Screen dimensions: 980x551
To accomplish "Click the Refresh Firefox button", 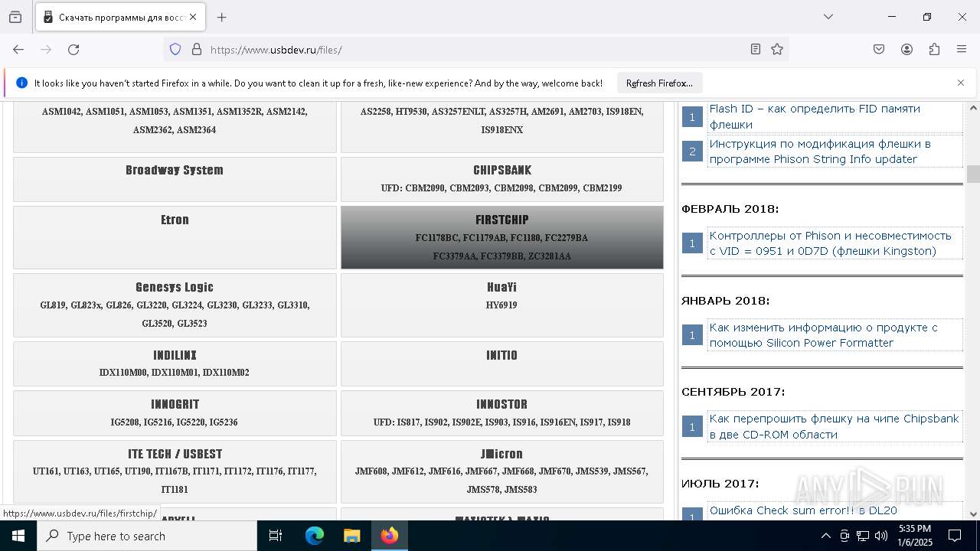I will pos(659,83).
